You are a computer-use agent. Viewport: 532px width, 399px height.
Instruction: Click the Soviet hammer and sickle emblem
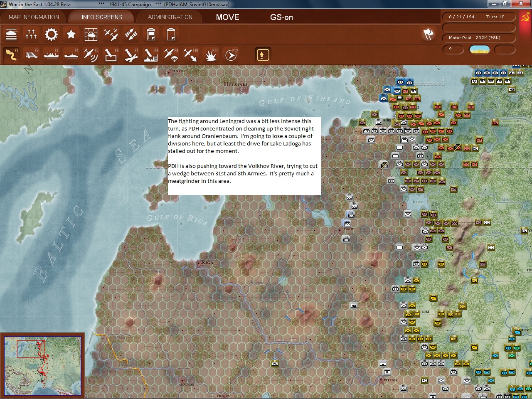point(525,18)
